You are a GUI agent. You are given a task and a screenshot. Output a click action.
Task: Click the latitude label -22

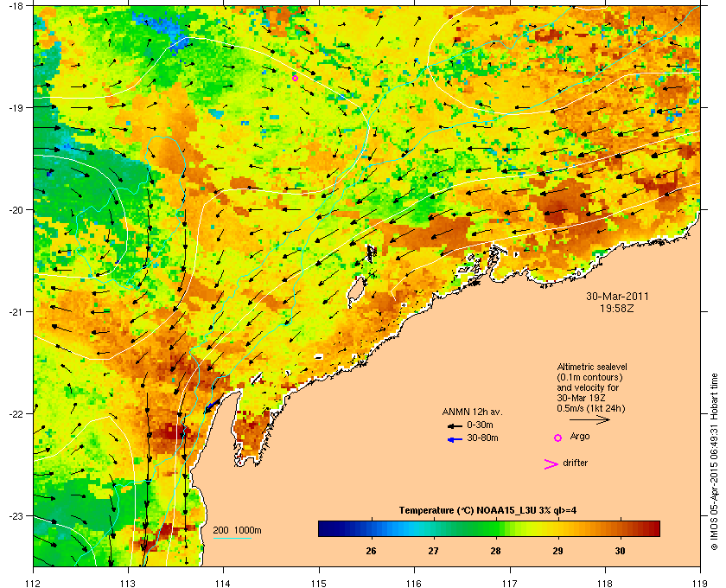16,413
